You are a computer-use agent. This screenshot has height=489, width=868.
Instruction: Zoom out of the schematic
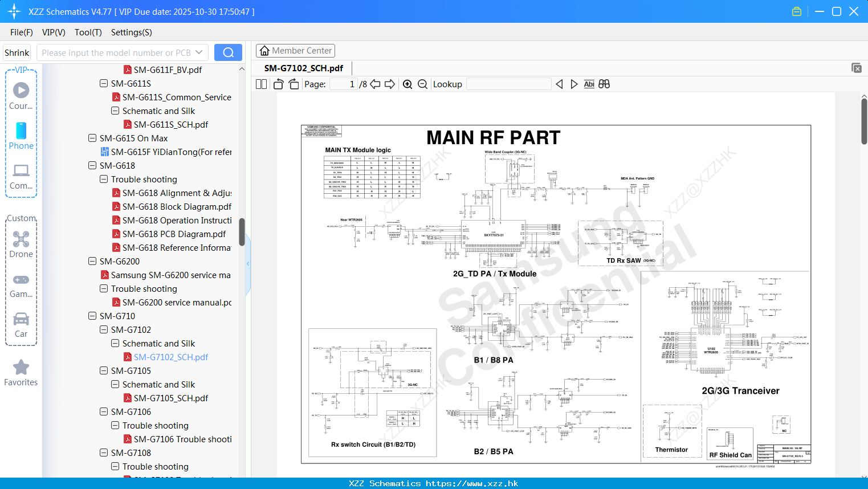click(x=422, y=84)
